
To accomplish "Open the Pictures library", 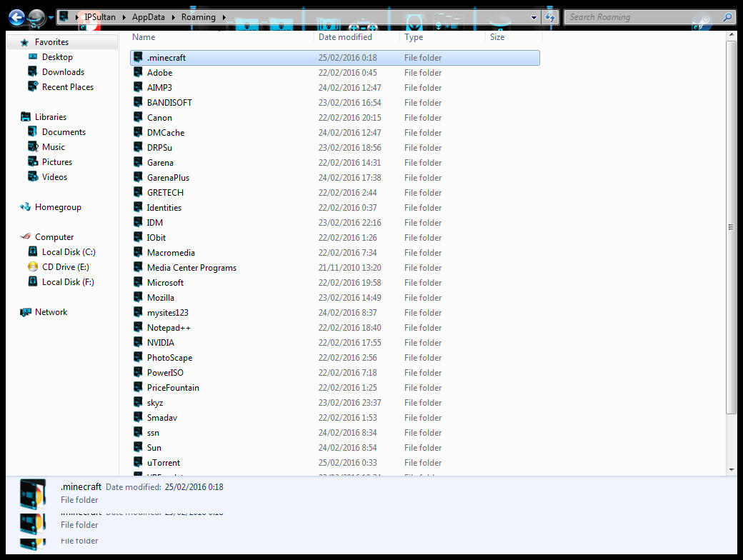I will coord(57,162).
